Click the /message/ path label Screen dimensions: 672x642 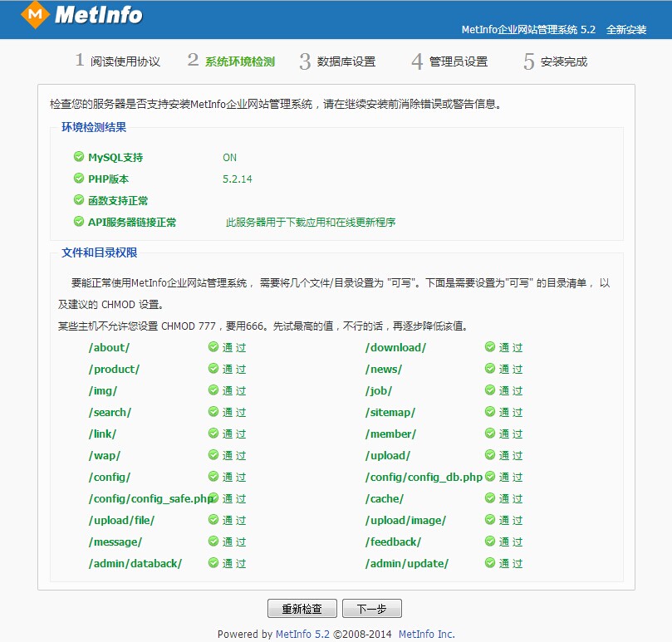(x=115, y=542)
